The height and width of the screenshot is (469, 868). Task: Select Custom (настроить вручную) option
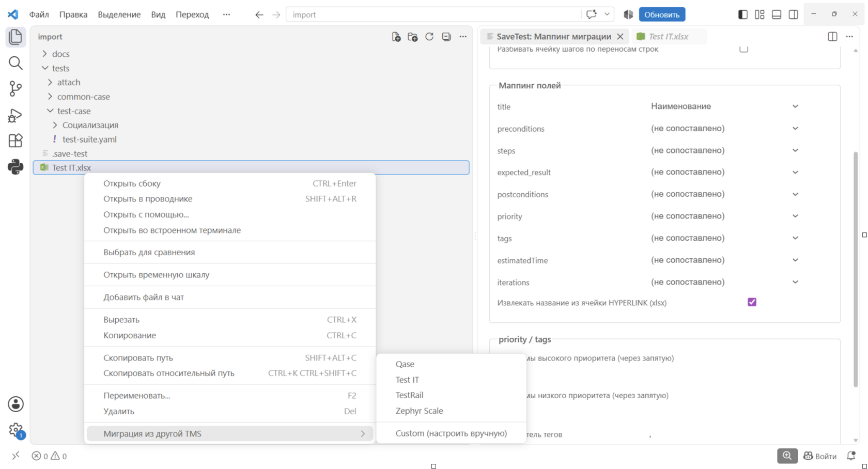coord(452,433)
